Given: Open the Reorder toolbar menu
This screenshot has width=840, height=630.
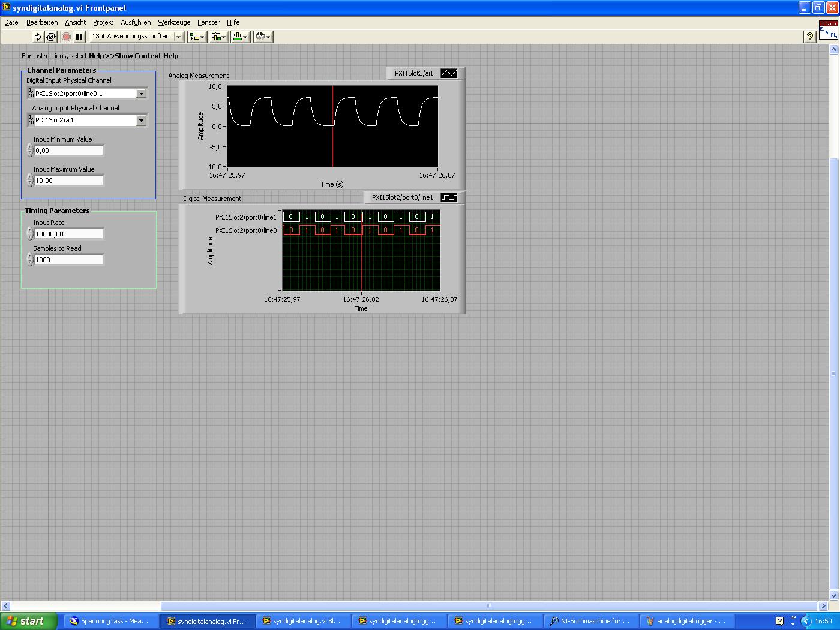Looking at the screenshot, I should (263, 37).
